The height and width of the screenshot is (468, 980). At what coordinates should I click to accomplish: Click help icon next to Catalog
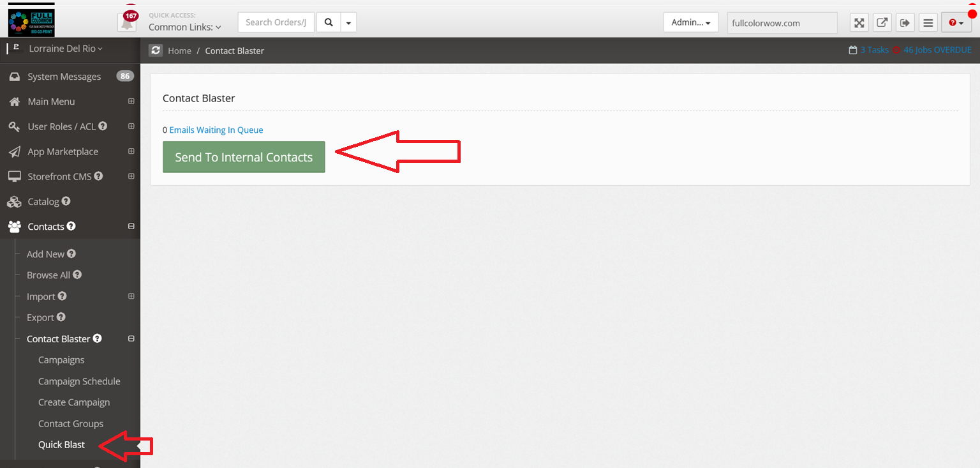coord(66,201)
